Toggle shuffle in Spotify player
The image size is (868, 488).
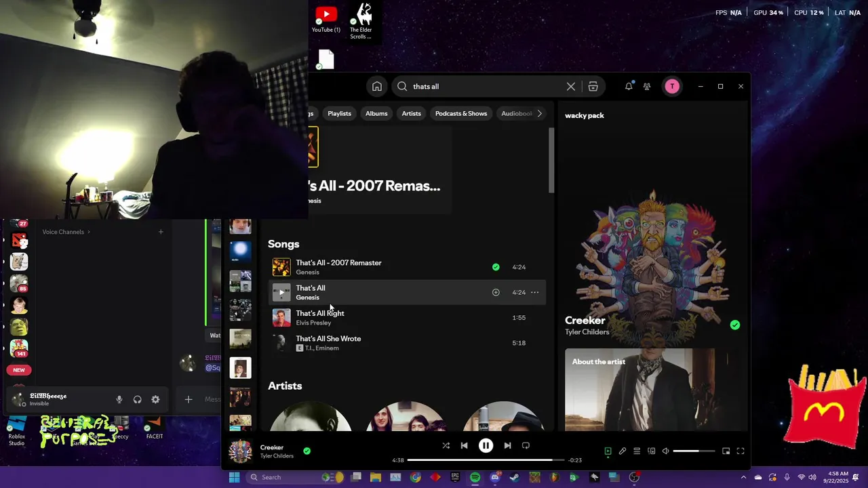(446, 445)
